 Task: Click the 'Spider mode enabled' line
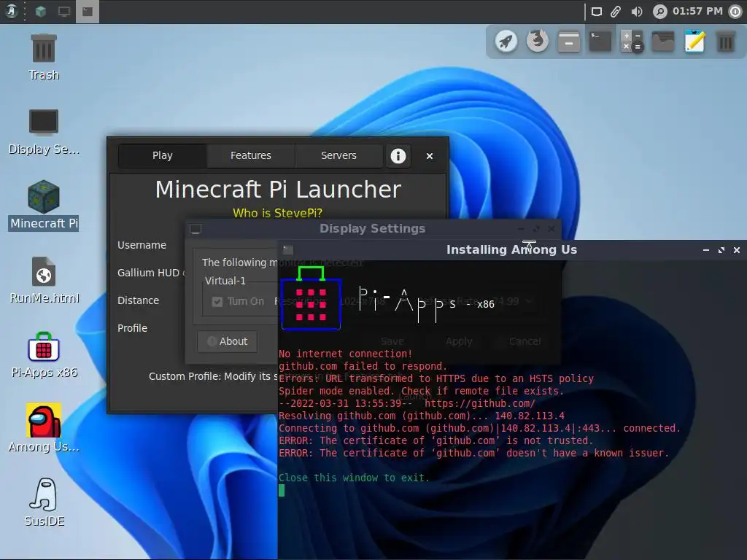tap(421, 391)
